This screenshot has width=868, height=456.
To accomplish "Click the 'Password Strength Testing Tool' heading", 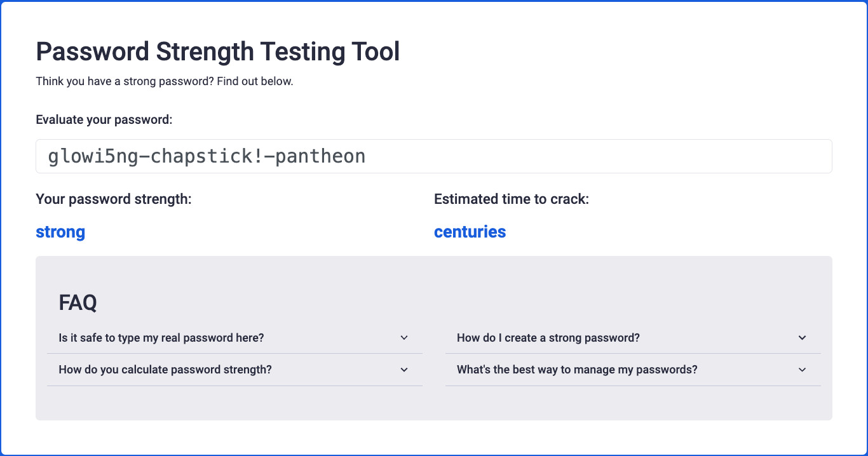I will pos(218,51).
